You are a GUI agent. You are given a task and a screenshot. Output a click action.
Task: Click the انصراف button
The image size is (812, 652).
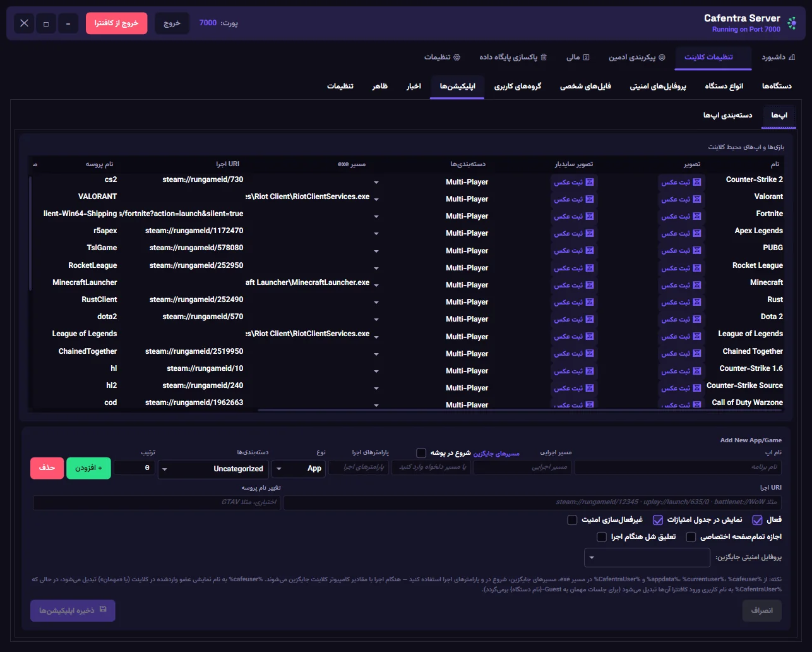coord(761,610)
